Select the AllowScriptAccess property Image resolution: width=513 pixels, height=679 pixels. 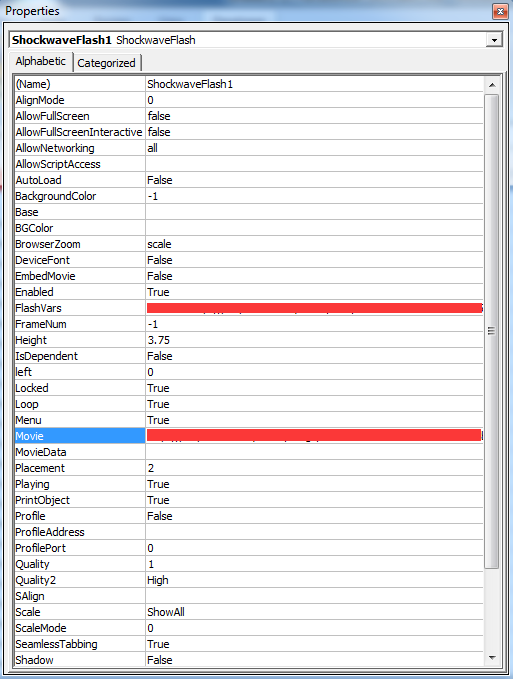coord(80,164)
